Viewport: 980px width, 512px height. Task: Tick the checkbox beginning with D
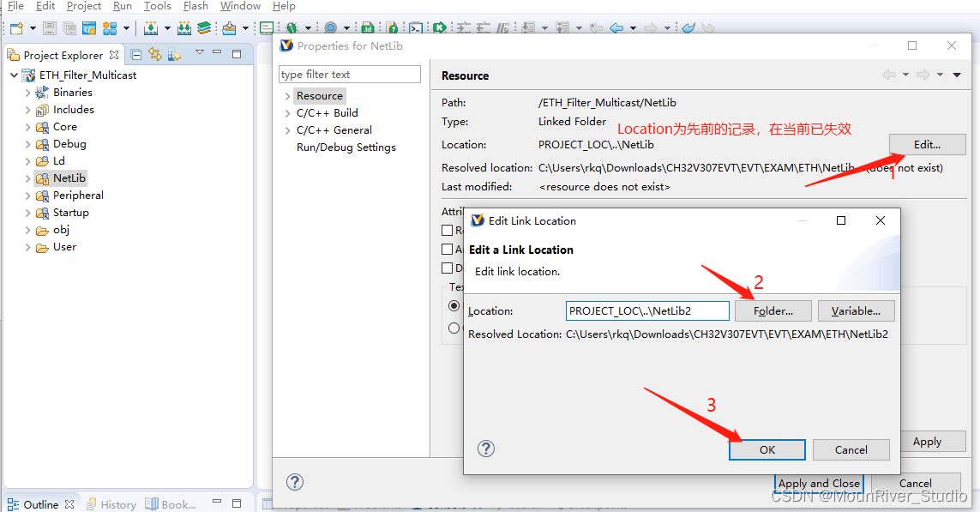click(448, 268)
